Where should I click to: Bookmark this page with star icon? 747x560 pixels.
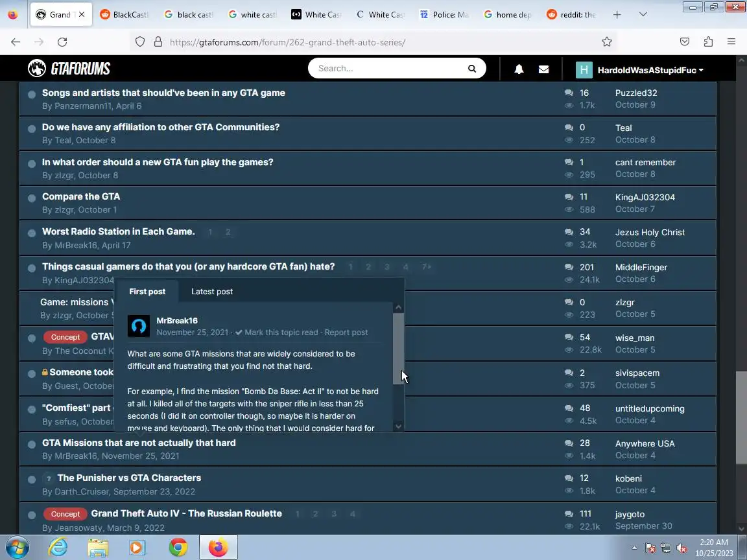(606, 42)
